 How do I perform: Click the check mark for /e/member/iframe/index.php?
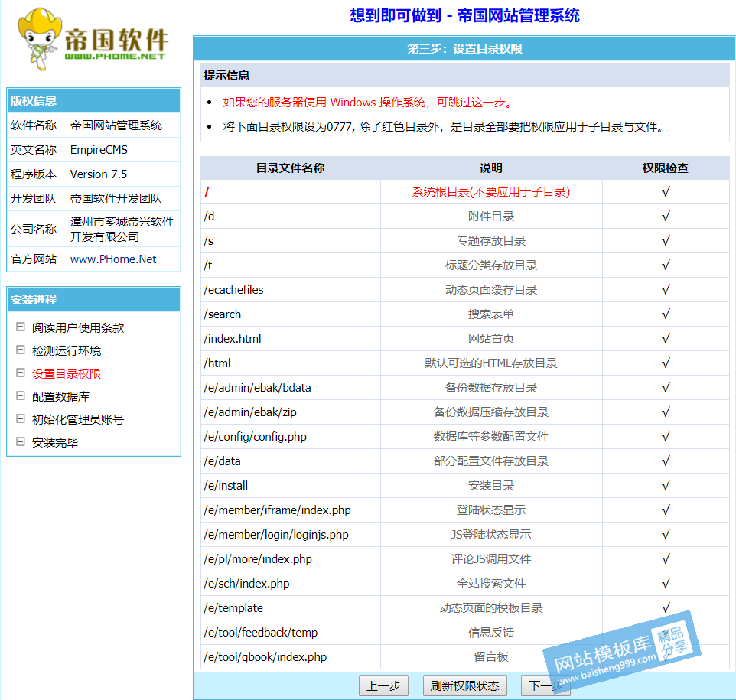click(x=666, y=510)
